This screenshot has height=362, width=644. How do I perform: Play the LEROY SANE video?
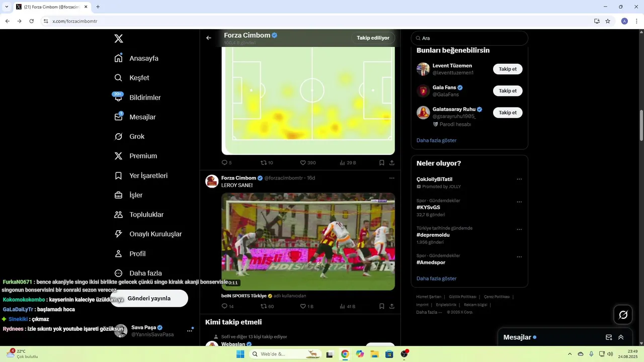308,241
